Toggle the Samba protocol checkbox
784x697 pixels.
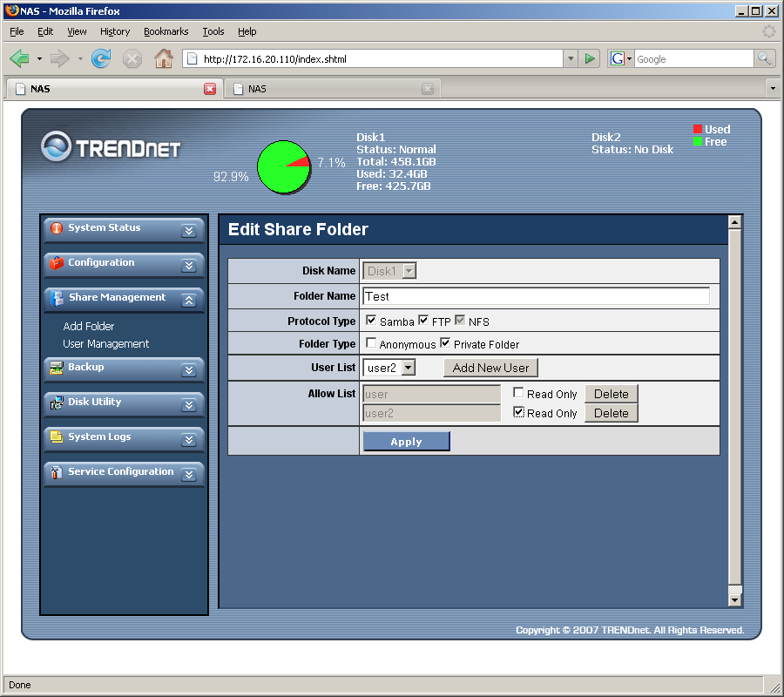click(371, 320)
